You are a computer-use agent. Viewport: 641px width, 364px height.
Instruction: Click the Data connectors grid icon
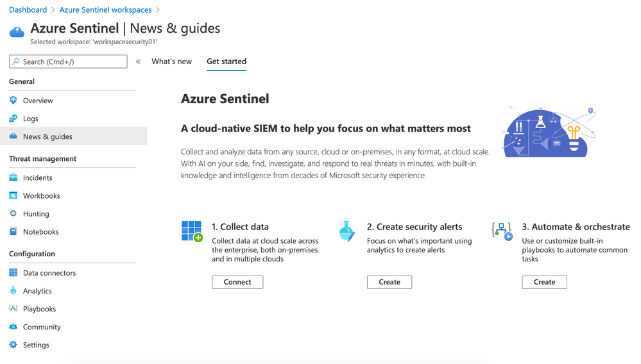click(13, 272)
